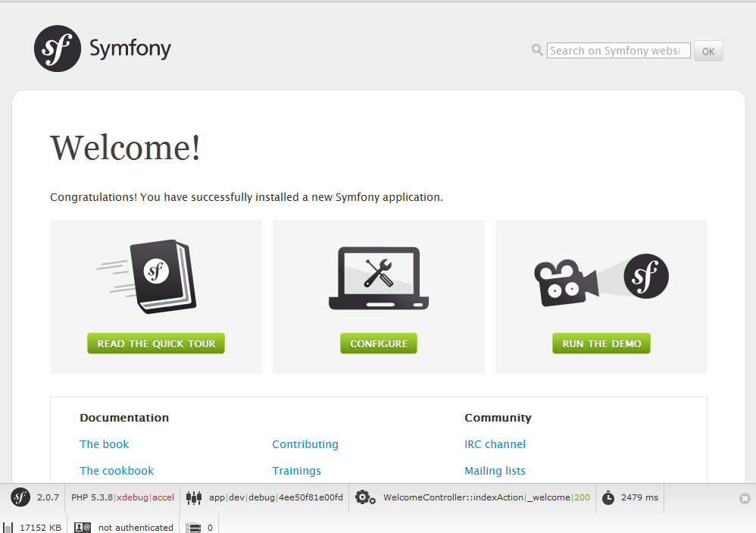Viewport: 756px width, 533px height.
Task: Open the Contributing link
Action: point(305,444)
